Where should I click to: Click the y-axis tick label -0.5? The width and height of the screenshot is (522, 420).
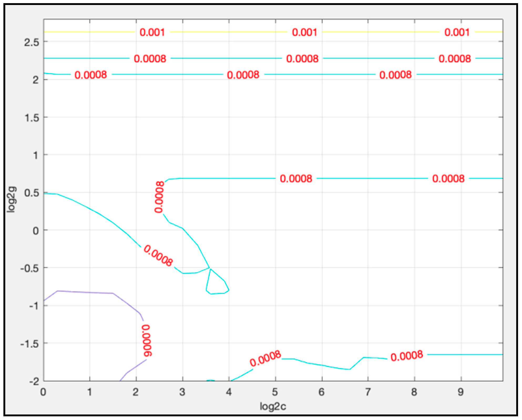pyautogui.click(x=29, y=268)
